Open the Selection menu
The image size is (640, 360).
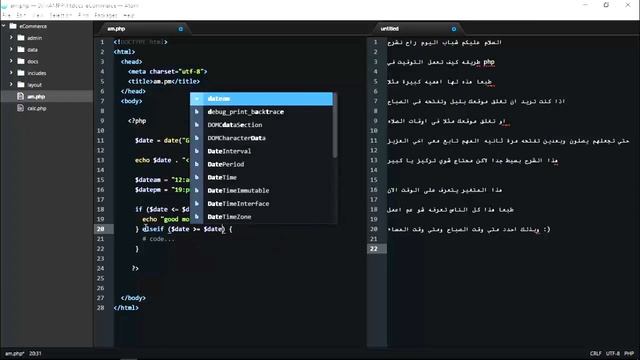[x=60, y=15]
